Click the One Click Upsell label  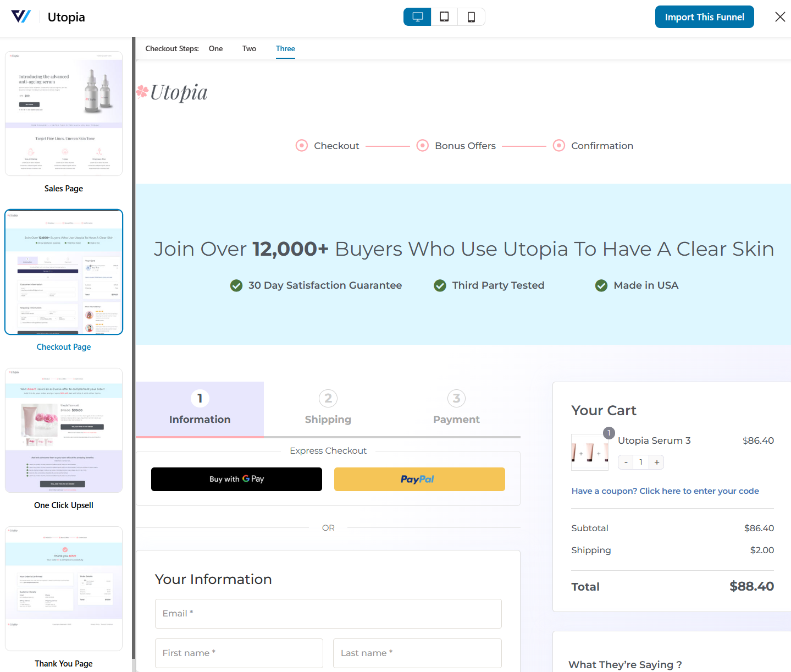pyautogui.click(x=64, y=505)
